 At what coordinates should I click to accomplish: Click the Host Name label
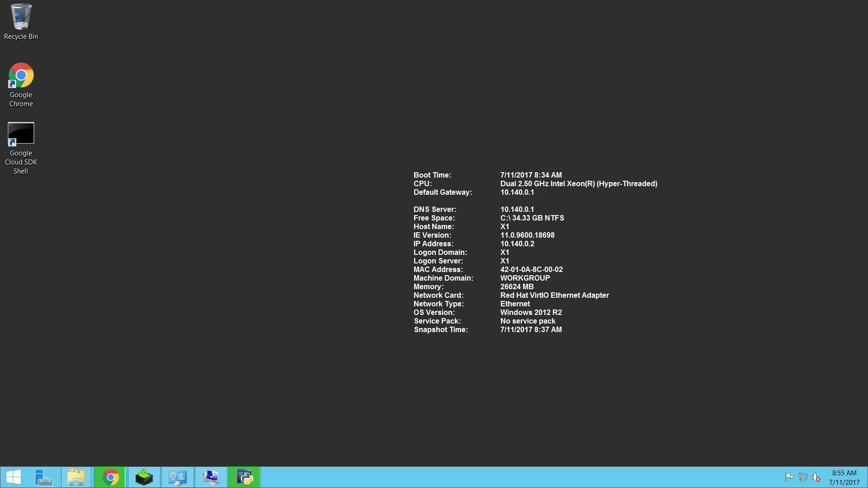coord(434,227)
